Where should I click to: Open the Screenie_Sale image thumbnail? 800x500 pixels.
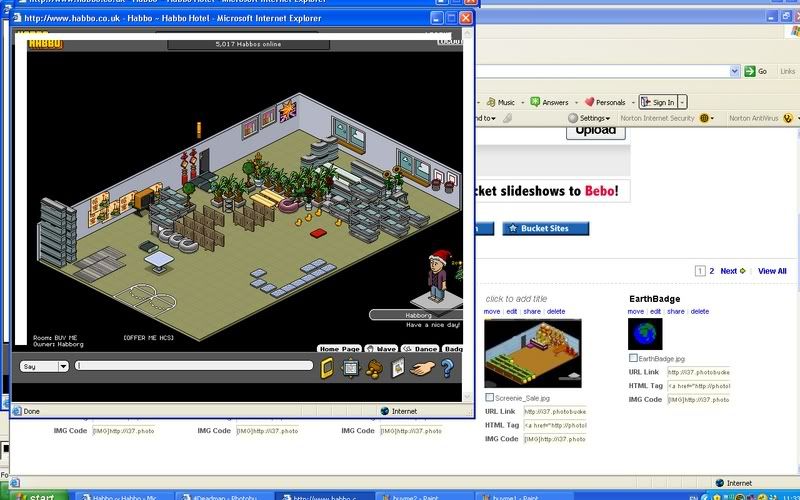tap(532, 353)
